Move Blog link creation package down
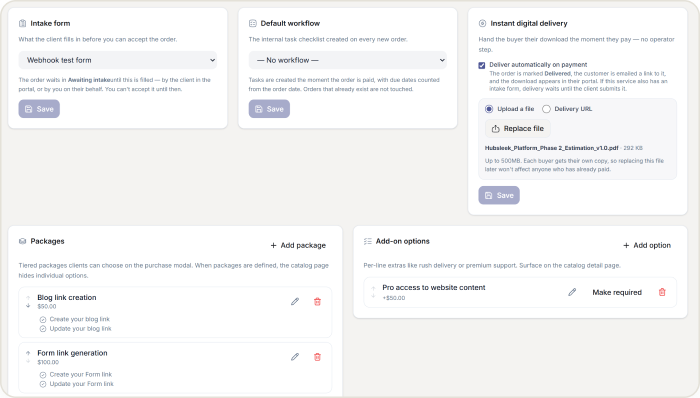This screenshot has width=700, height=398. point(28,306)
